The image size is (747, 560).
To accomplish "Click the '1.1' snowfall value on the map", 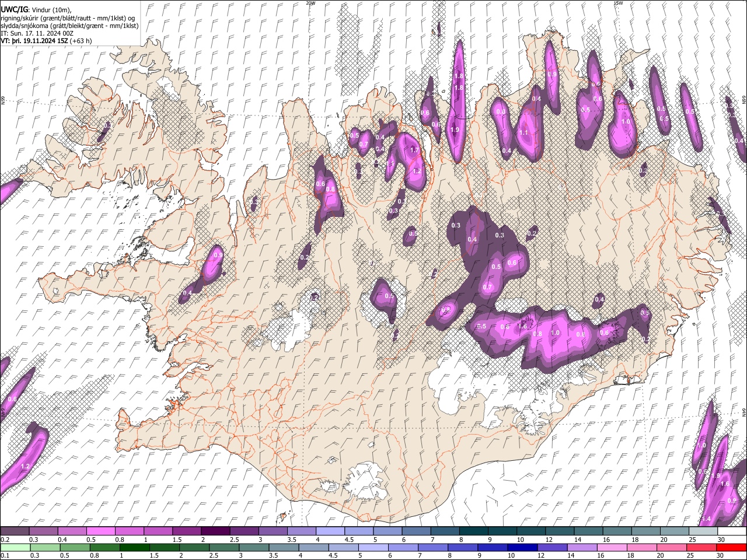I will pyautogui.click(x=523, y=132).
